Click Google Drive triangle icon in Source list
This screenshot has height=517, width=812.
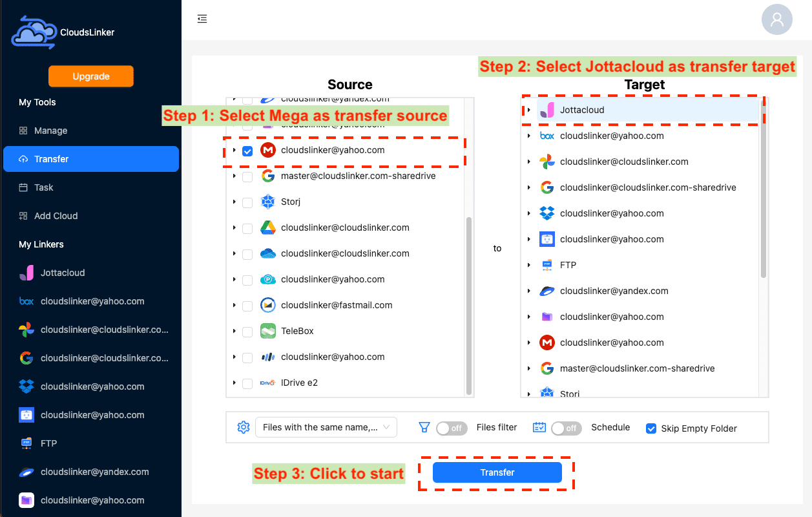point(268,227)
